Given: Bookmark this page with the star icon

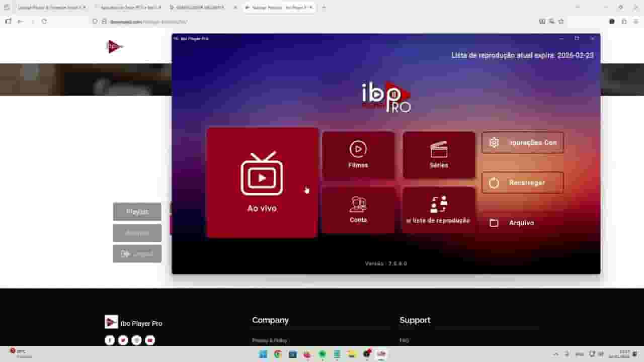Looking at the screenshot, I should pyautogui.click(x=561, y=22).
